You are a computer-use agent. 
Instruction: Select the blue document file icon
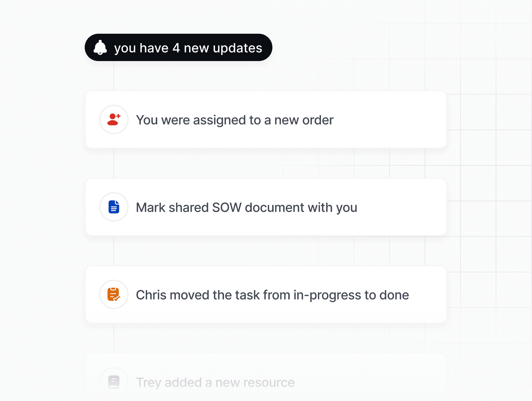pos(114,207)
